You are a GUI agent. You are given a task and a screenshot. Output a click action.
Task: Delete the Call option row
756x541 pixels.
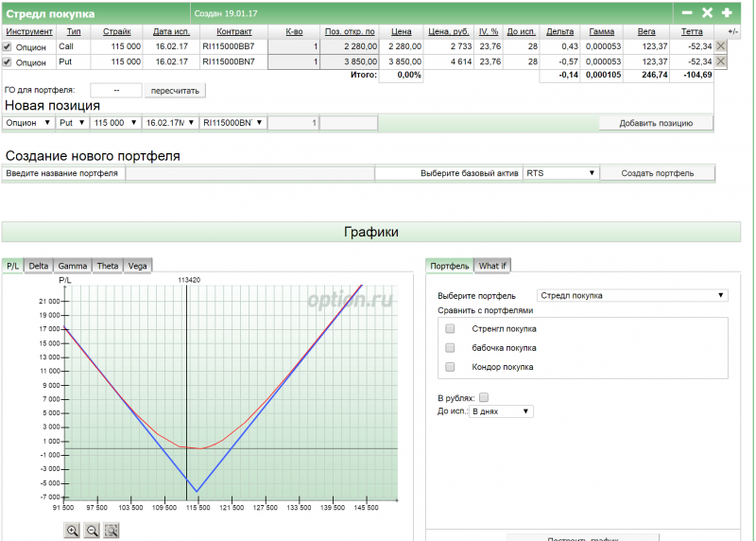click(721, 45)
